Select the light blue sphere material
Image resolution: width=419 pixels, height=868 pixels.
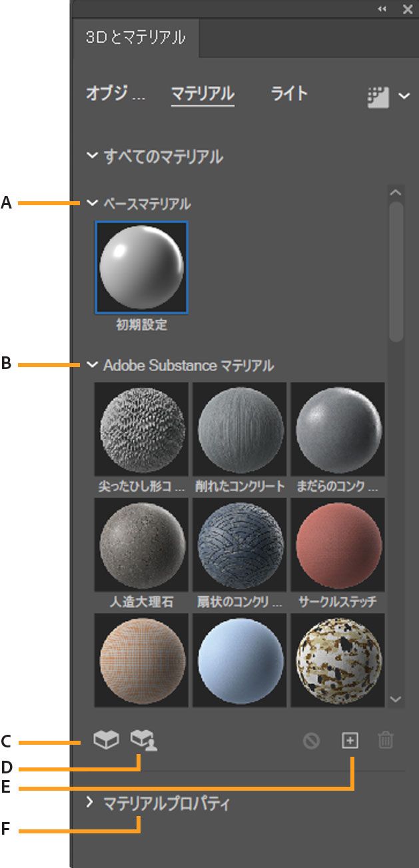pos(239,659)
